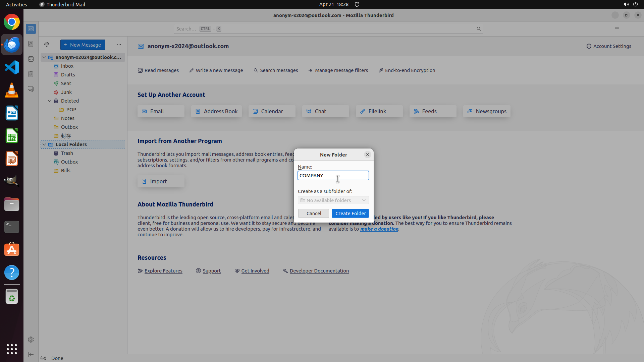Screen dimensions: 644x362
Task: Open the Tasks spaces icon
Action: coord(31,74)
